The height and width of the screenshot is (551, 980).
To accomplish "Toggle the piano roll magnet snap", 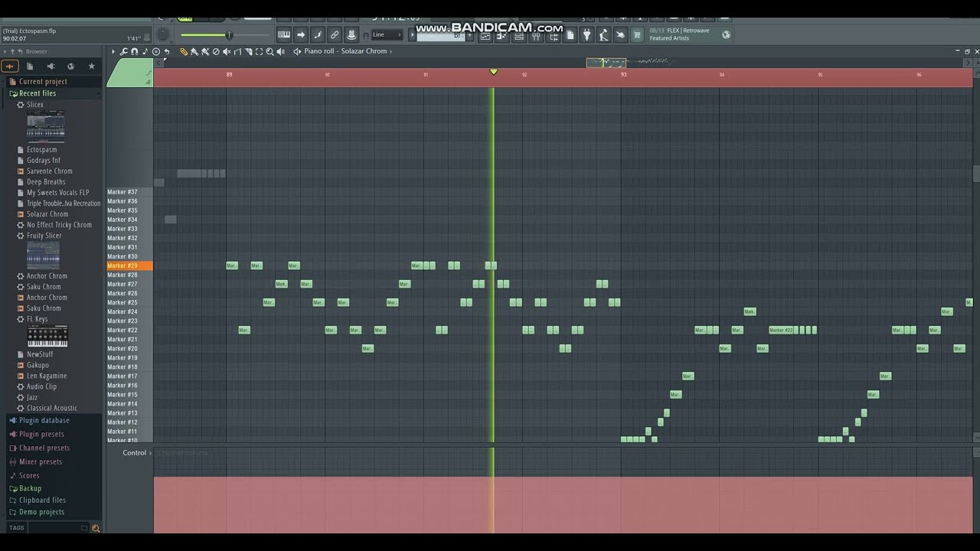I will (x=135, y=51).
